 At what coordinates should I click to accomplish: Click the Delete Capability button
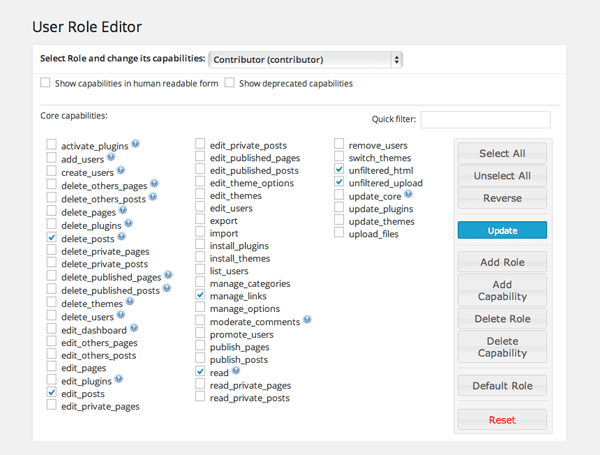click(502, 347)
